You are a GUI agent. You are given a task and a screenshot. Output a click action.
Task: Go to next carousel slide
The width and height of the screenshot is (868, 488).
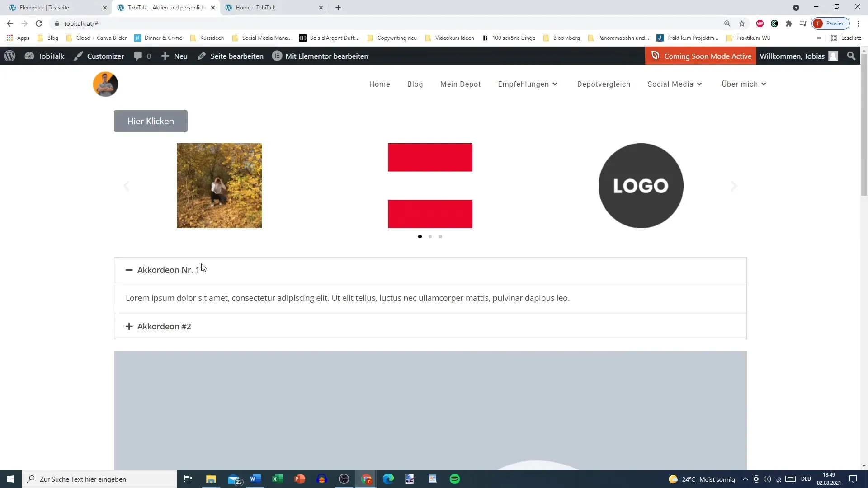click(734, 186)
